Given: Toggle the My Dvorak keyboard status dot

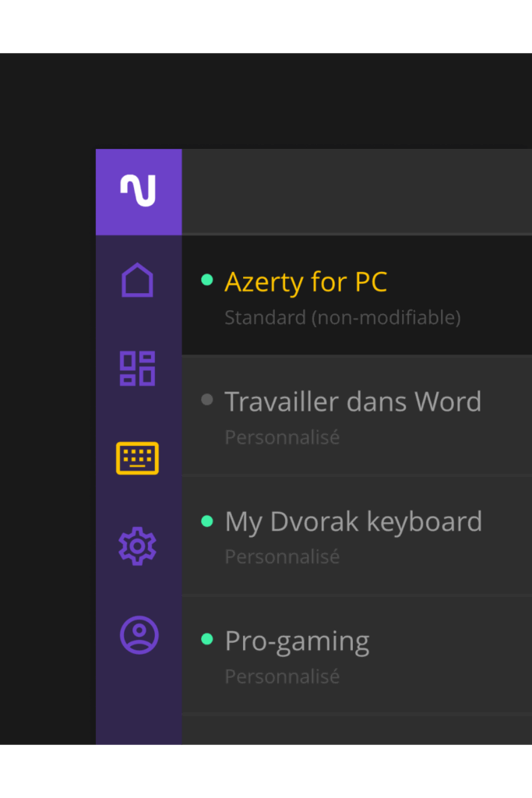Looking at the screenshot, I should tap(207, 521).
